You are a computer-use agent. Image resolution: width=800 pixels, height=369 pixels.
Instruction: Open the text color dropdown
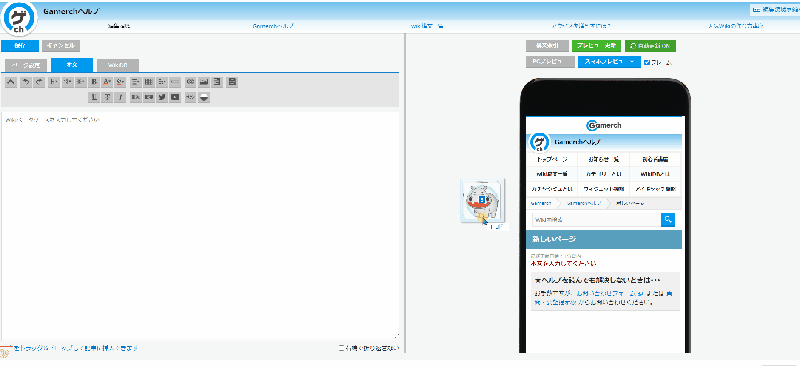tap(107, 82)
